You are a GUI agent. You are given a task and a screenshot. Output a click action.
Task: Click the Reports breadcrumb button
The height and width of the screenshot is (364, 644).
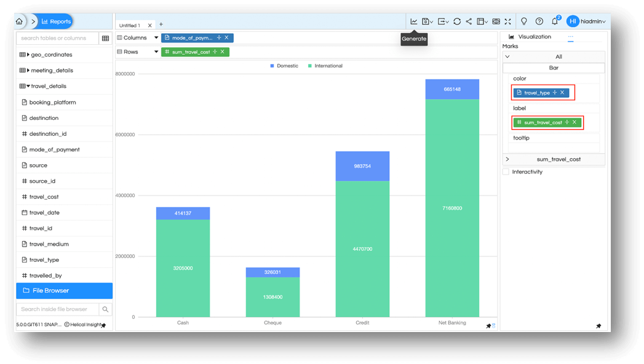click(x=55, y=22)
